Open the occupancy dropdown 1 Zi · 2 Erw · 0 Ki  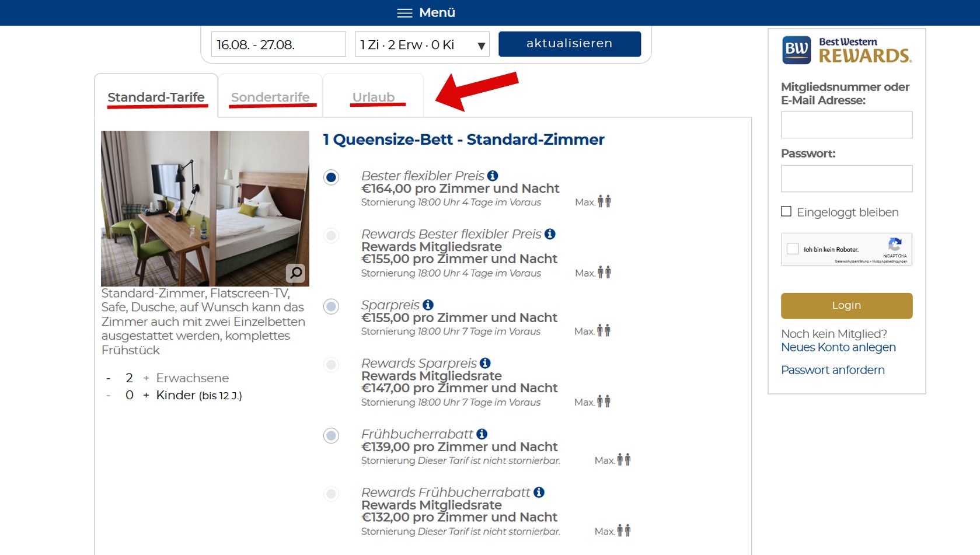pyautogui.click(x=421, y=44)
